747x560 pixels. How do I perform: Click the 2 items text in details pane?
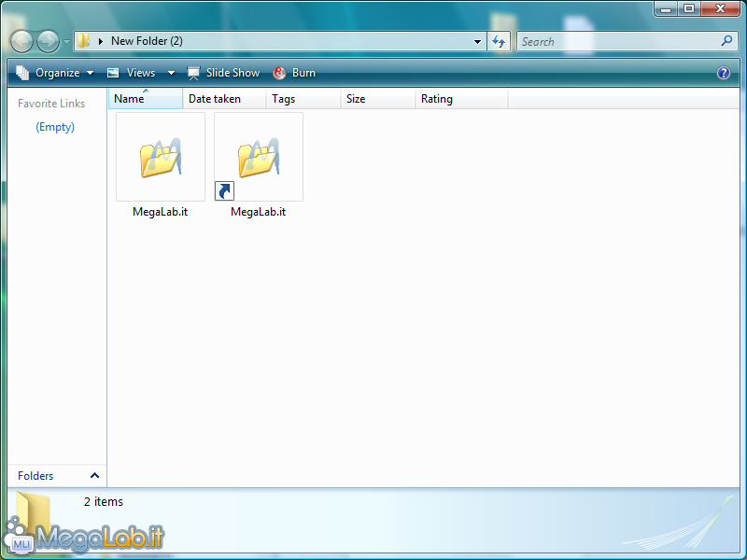click(104, 501)
